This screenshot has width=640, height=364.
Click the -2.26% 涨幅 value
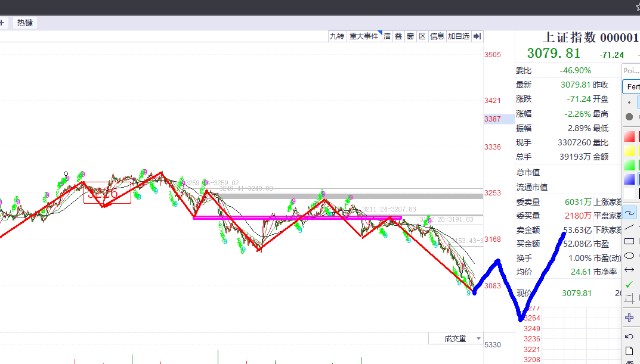coord(578,114)
